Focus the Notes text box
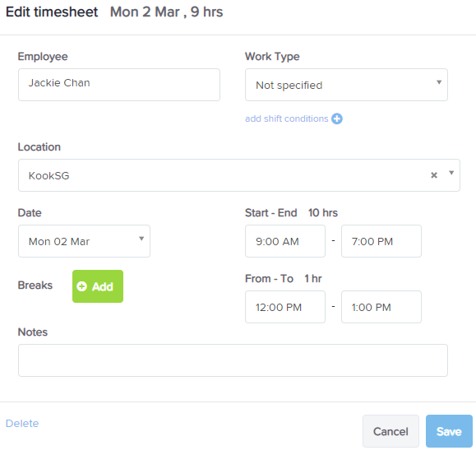476x455 pixels. [233, 360]
